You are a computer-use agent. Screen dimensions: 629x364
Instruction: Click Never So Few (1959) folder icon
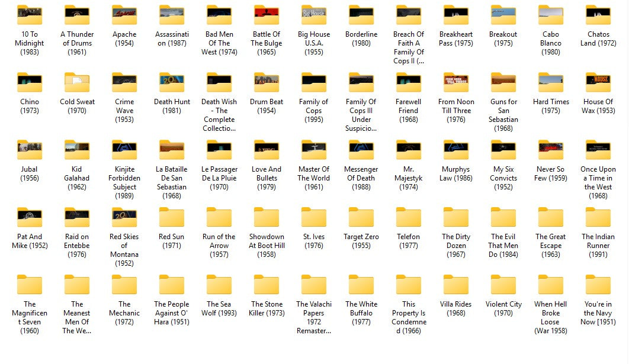tap(550, 150)
